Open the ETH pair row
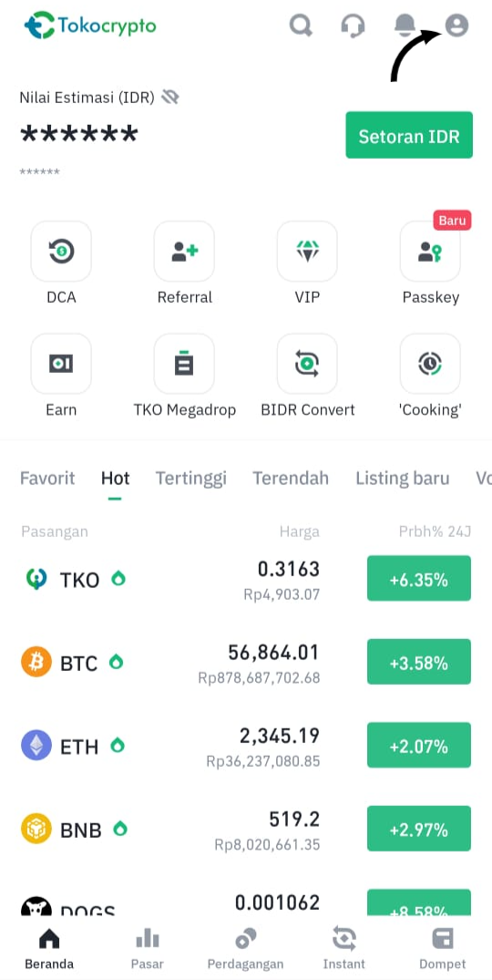The image size is (492, 980). tap(246, 746)
